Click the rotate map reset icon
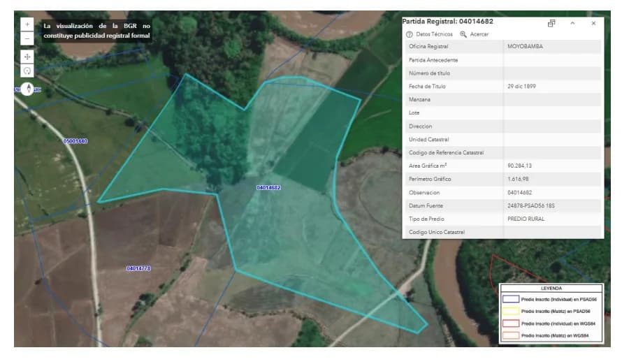Image resolution: width=622 pixels, height=364 pixels. pos(27,71)
